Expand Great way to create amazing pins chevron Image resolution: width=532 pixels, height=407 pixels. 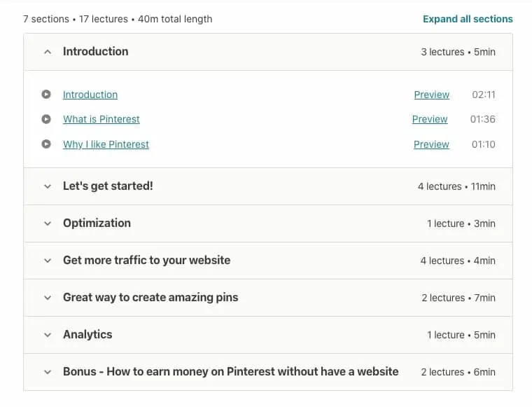click(48, 298)
